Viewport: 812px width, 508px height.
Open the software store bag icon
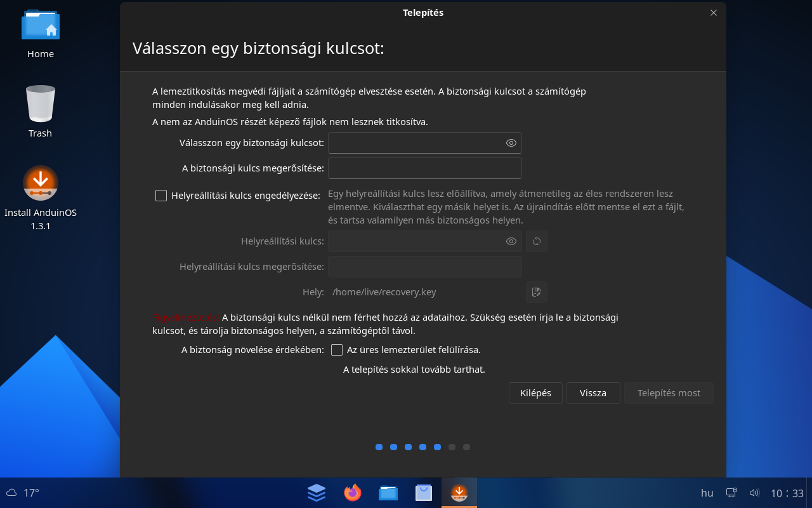pyautogui.click(x=424, y=492)
